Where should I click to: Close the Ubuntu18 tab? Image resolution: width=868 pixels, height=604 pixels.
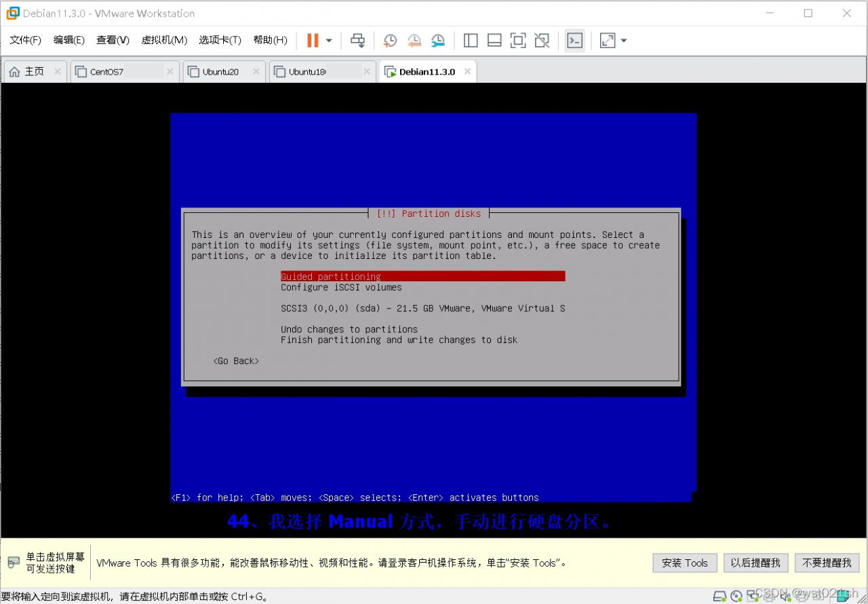pyautogui.click(x=367, y=71)
